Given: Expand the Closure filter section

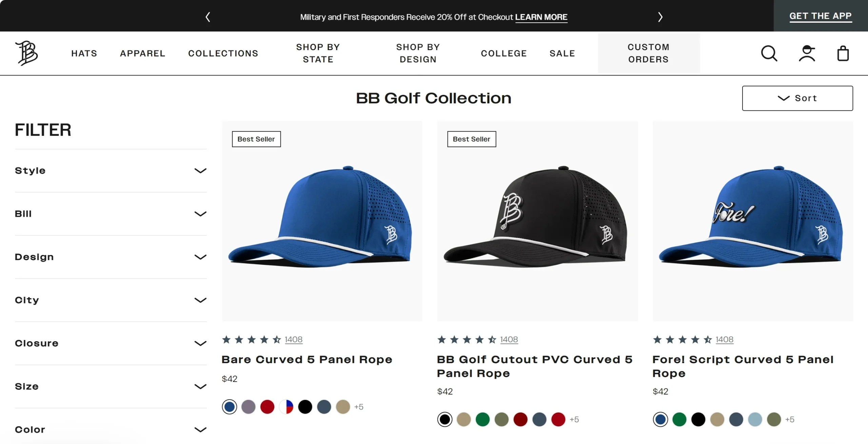Looking at the screenshot, I should (x=111, y=343).
